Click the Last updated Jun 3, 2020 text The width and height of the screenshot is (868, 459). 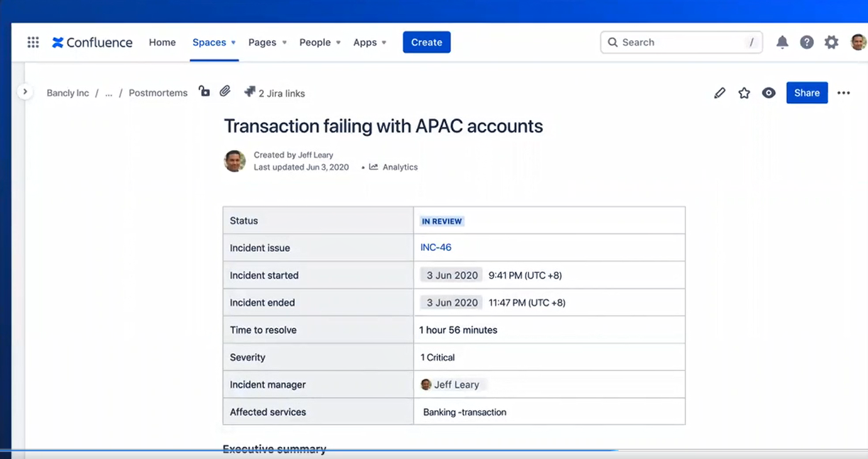coord(301,167)
